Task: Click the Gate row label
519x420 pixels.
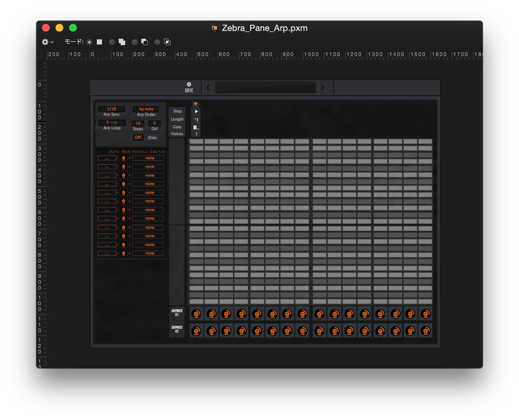Action: pos(177,127)
